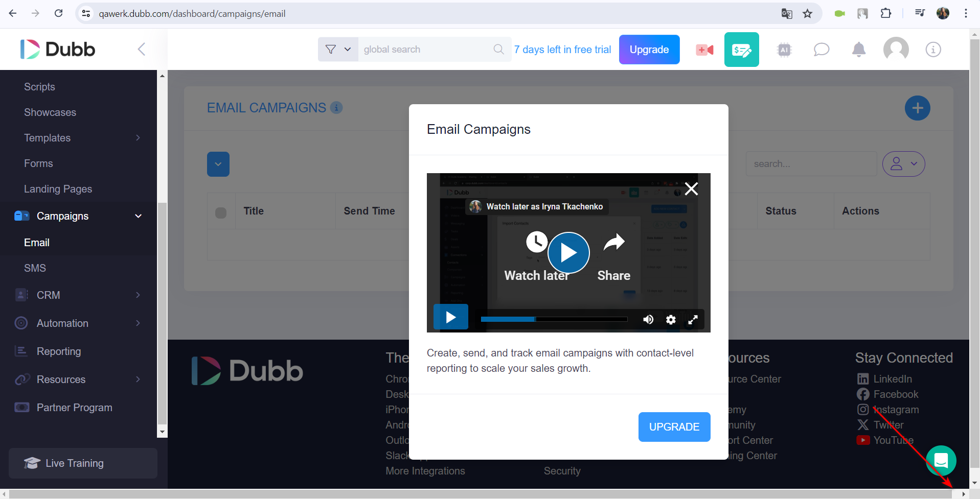Open the info circle icon in header
The image size is (980, 499).
[933, 50]
